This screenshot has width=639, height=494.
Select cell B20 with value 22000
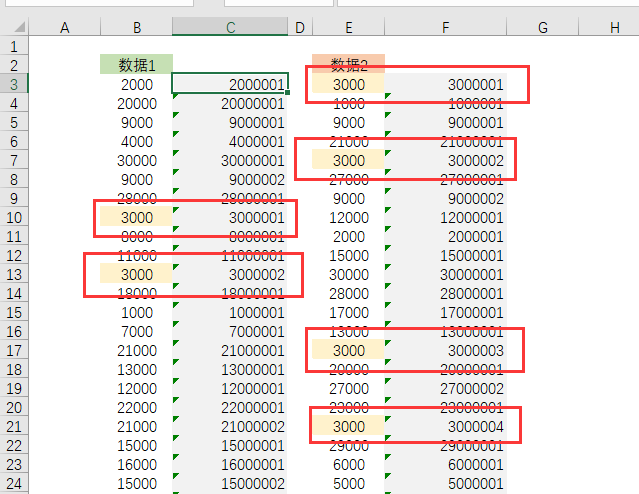click(x=137, y=407)
